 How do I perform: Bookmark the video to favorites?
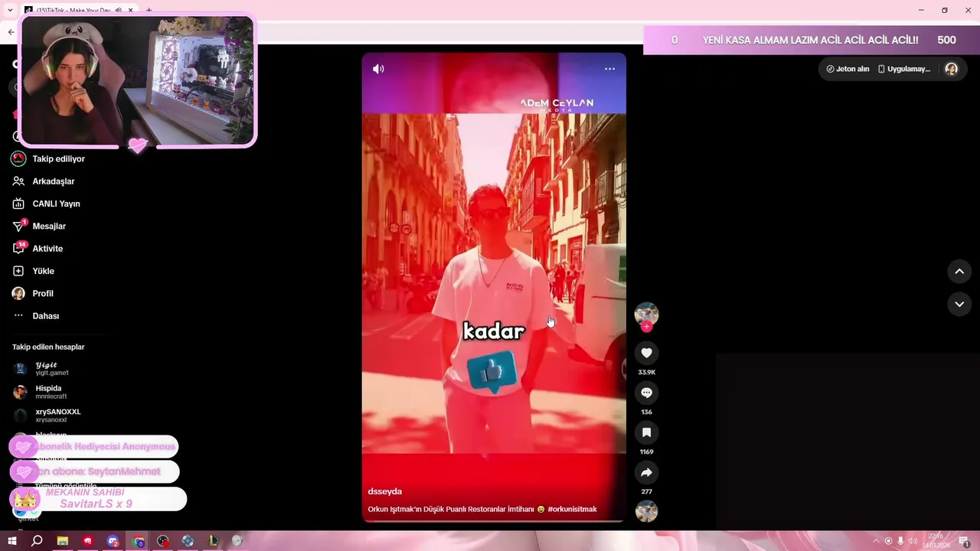646,432
